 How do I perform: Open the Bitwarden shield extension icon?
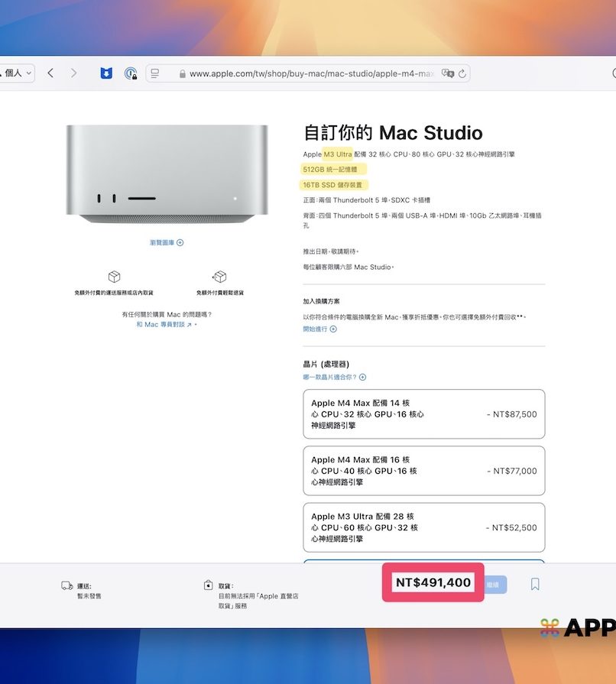[106, 73]
